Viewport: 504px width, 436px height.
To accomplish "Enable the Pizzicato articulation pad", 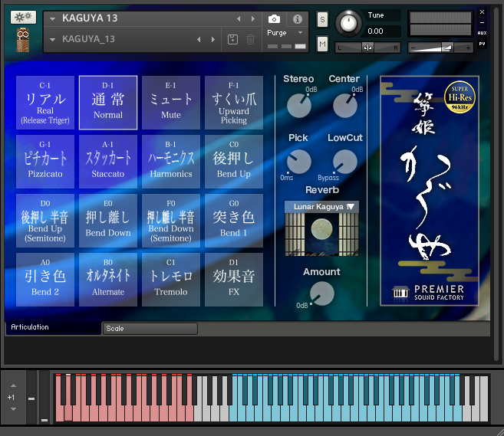I will (45, 162).
